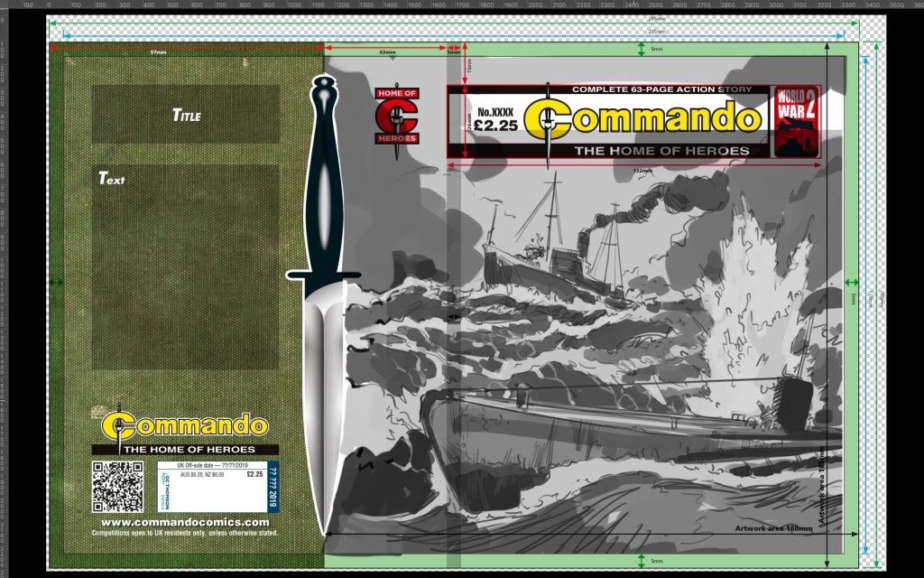Select the 'No.XXXX' issue number text

[x=497, y=112]
